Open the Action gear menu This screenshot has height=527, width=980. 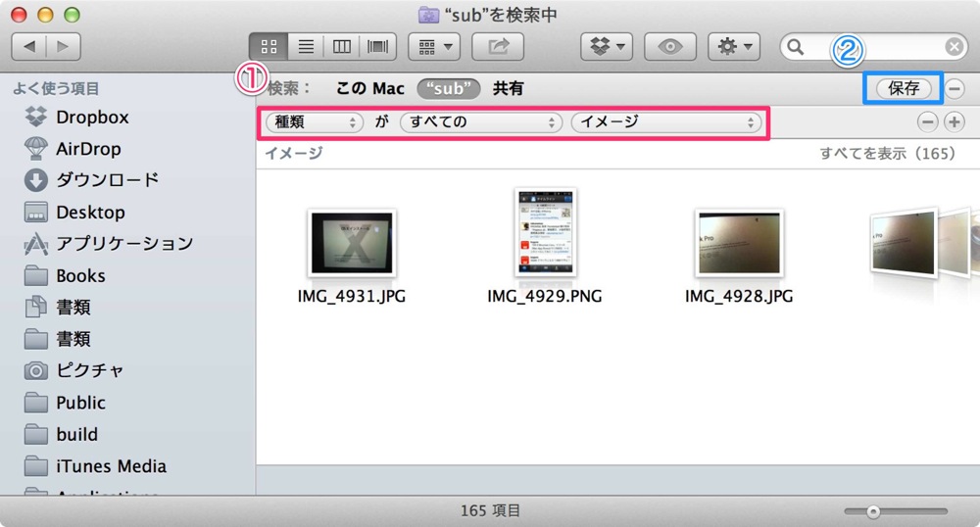[734, 46]
